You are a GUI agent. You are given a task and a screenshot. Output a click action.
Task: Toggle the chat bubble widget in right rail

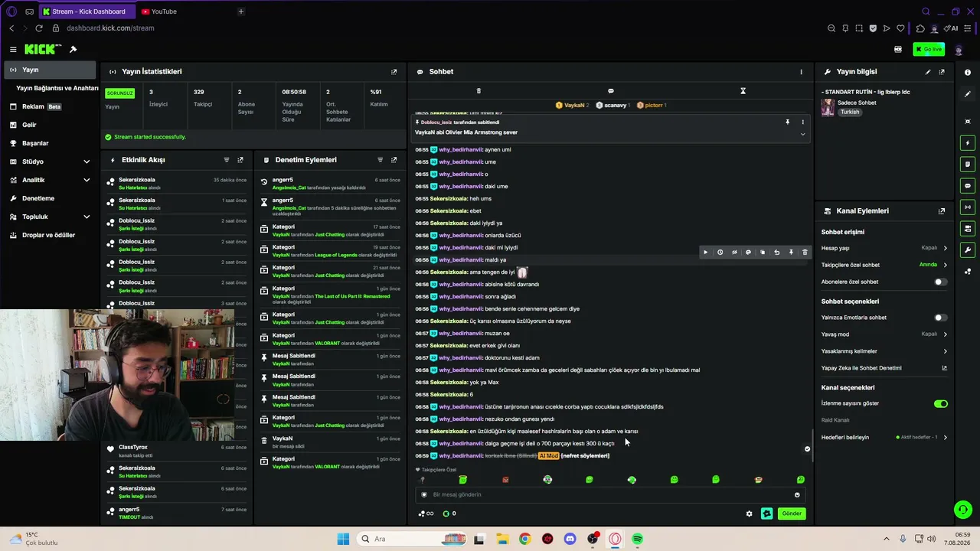[968, 186]
